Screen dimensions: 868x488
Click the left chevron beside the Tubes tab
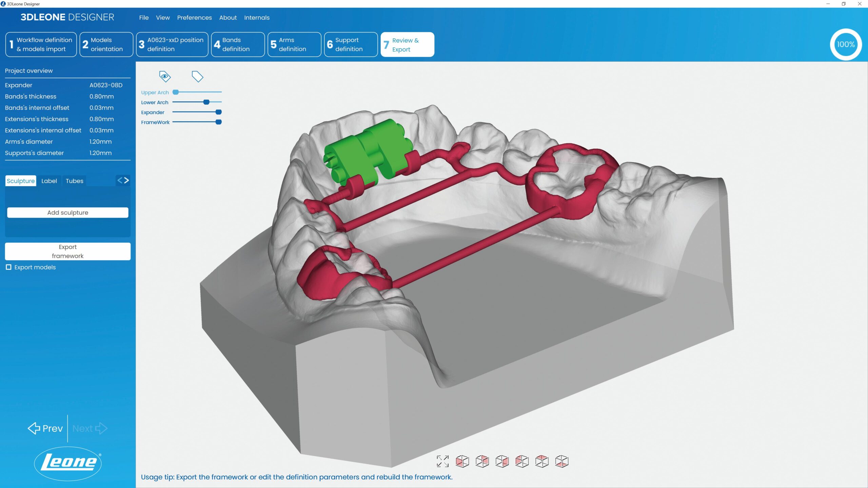(120, 180)
